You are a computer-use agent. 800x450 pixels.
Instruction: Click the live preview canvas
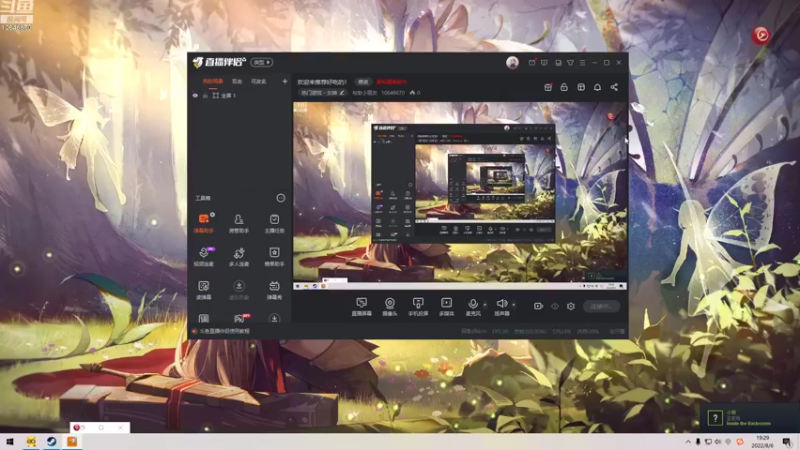(x=460, y=196)
